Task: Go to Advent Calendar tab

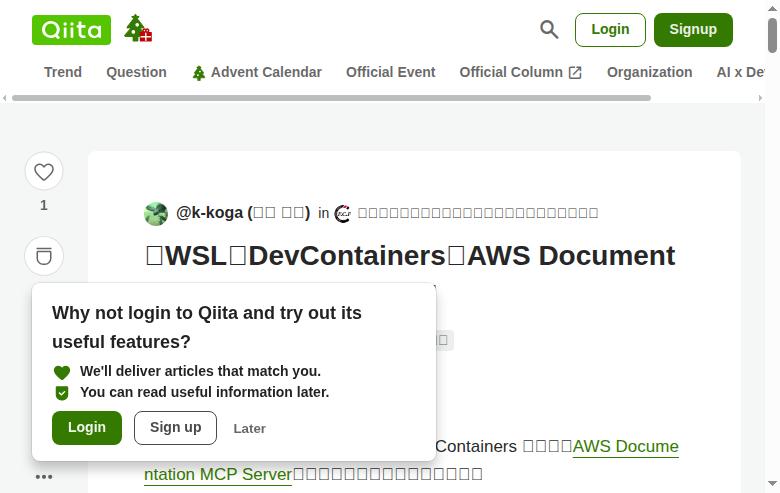Action: [x=257, y=72]
